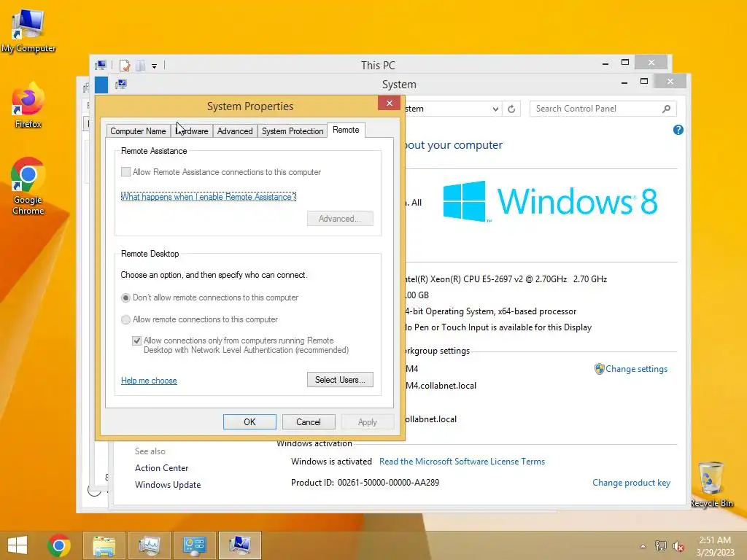Viewport: 747px width, 560px height.
Task: Close the System Properties dialog
Action: click(390, 103)
